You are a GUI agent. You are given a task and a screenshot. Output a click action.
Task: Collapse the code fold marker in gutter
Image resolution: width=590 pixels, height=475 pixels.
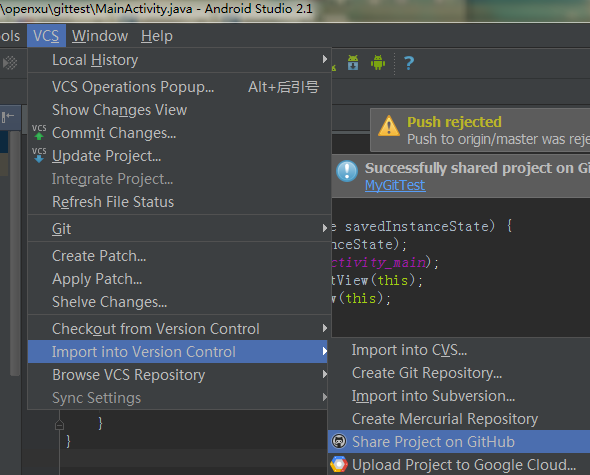point(59,425)
